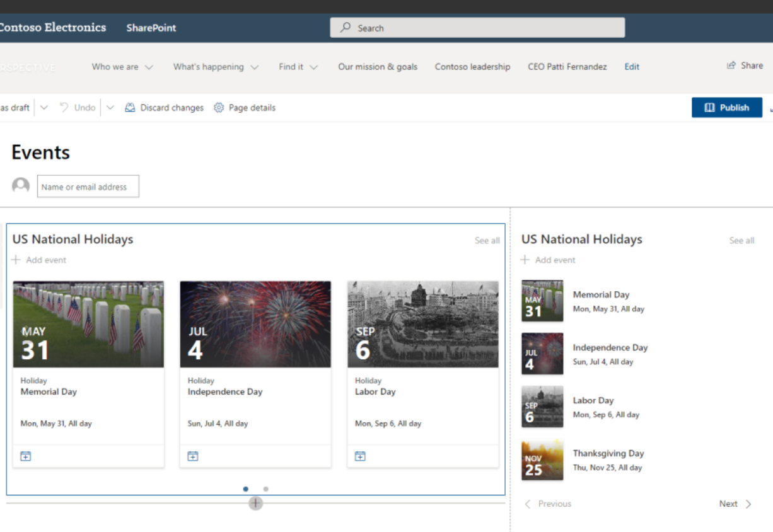Viewport: 773px width, 532px height.
Task: Add Independence Day to calendar icon
Action: [193, 456]
